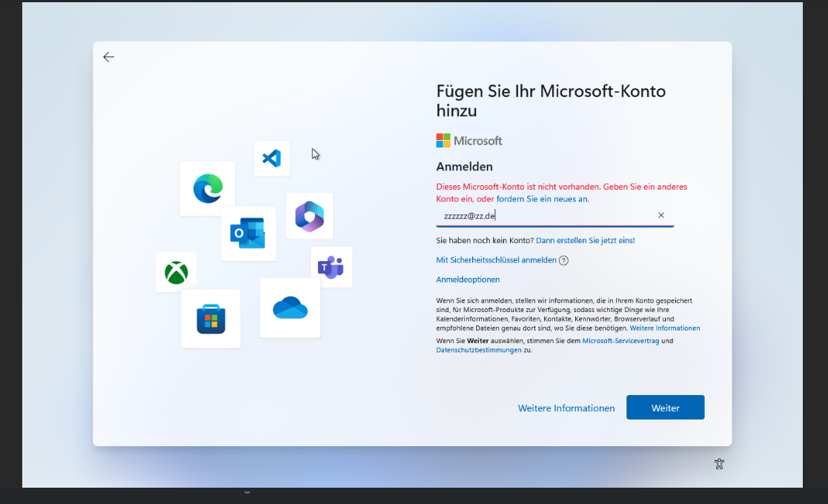Click the Microsoft logo
The height and width of the screenshot is (504, 828).
pyautogui.click(x=469, y=141)
